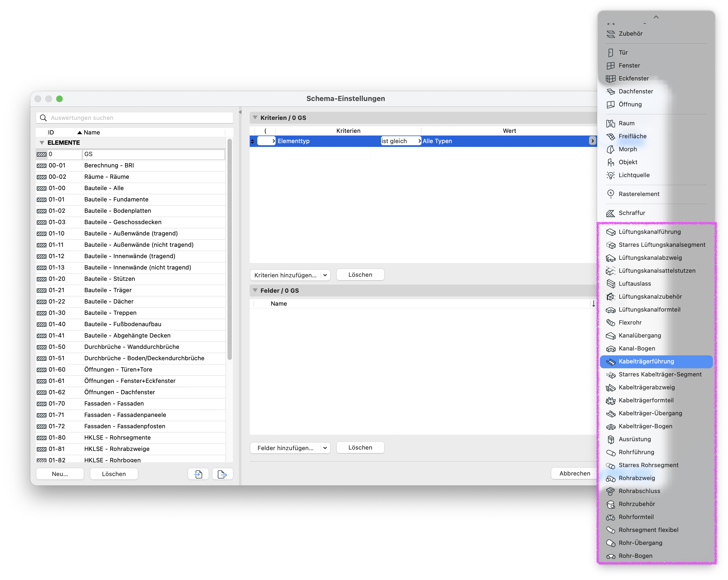Viewport: 728px width, 580px height.
Task: Open the 'ist gleich' operator dropdown
Action: (401, 141)
